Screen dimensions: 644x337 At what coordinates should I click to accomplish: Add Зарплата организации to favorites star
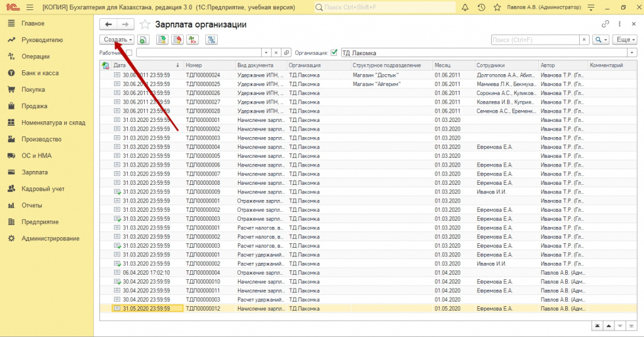click(x=145, y=25)
